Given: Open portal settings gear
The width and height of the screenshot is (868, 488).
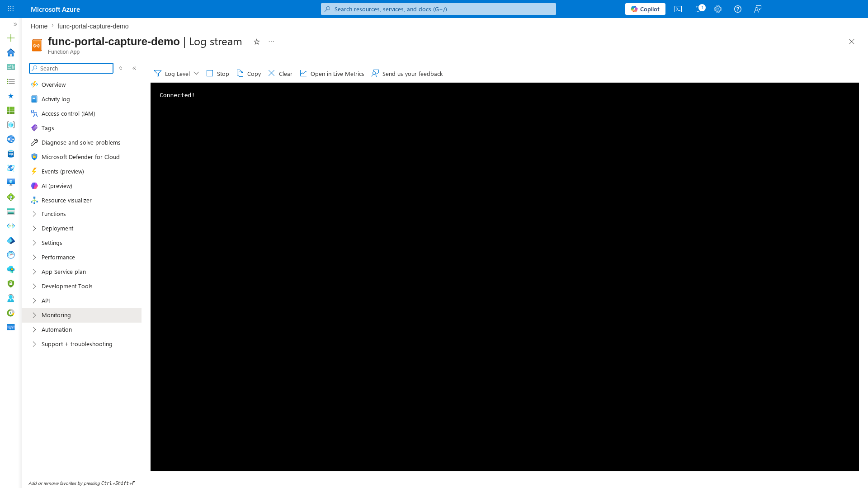Looking at the screenshot, I should coord(718,9).
